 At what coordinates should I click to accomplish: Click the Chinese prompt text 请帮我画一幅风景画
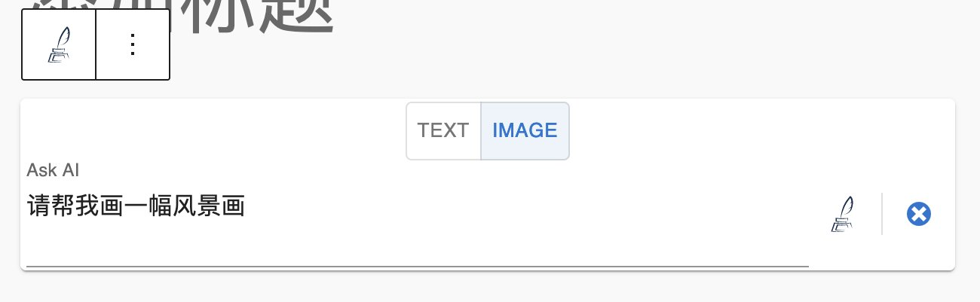(136, 206)
